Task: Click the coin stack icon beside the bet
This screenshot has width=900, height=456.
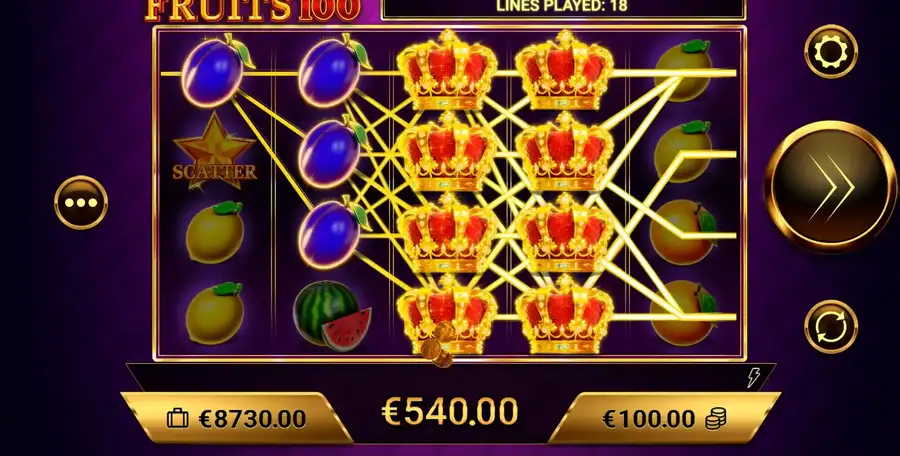Action: (715, 419)
